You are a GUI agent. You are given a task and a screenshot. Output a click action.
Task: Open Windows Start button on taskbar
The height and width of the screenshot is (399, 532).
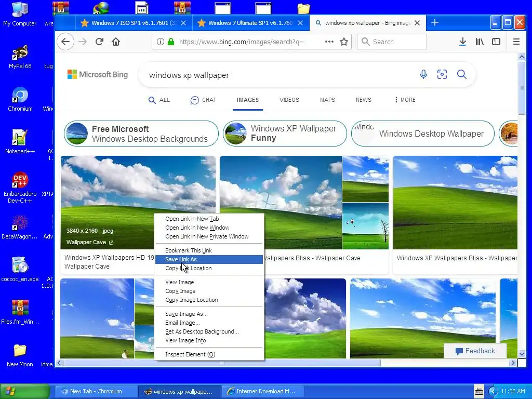[25, 391]
